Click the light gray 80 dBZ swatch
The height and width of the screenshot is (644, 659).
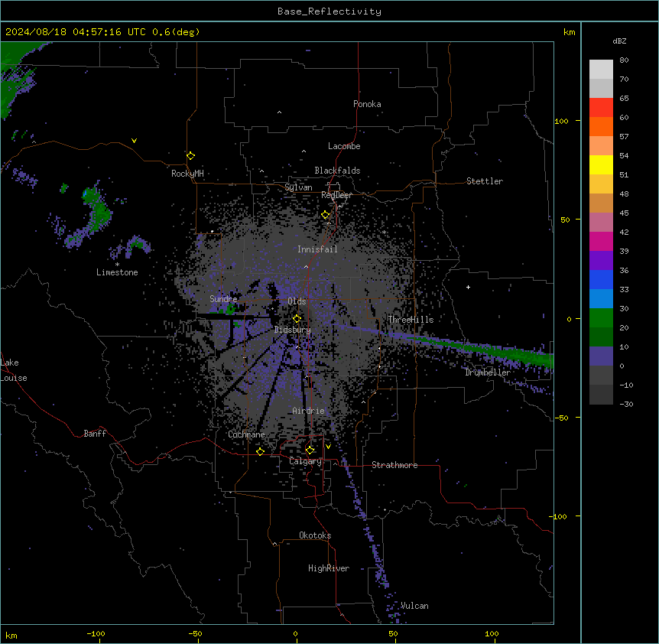(601, 70)
